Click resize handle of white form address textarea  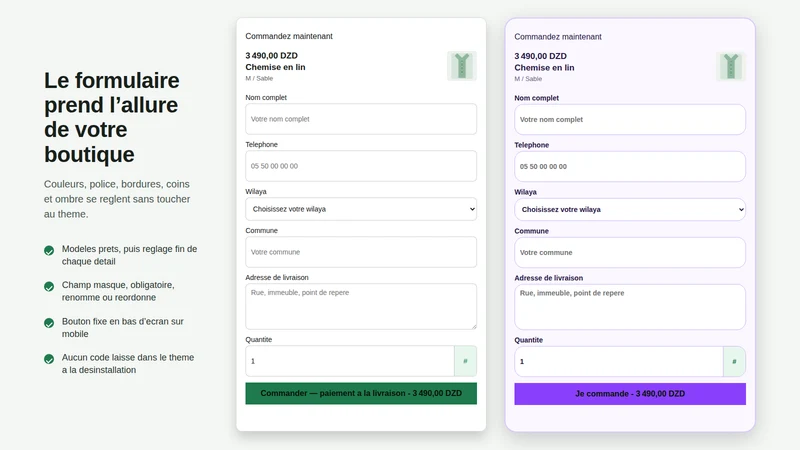pyautogui.click(x=474, y=327)
